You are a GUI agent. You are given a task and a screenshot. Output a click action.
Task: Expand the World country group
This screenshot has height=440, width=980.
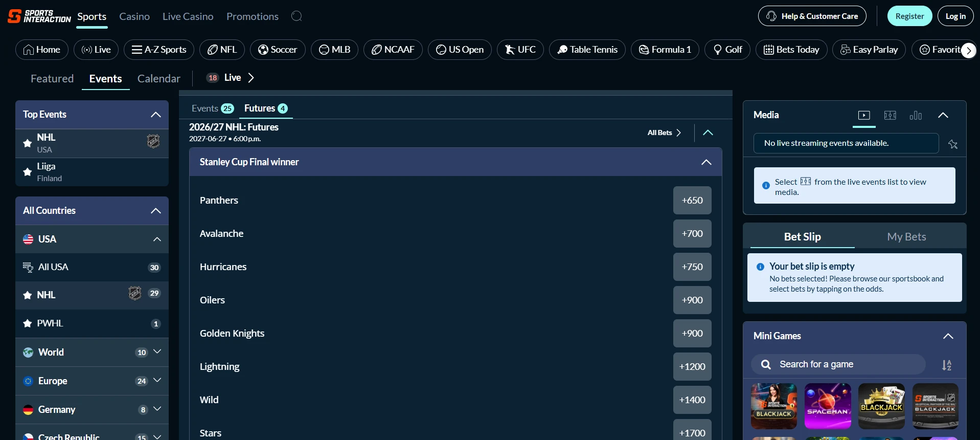[x=157, y=351]
